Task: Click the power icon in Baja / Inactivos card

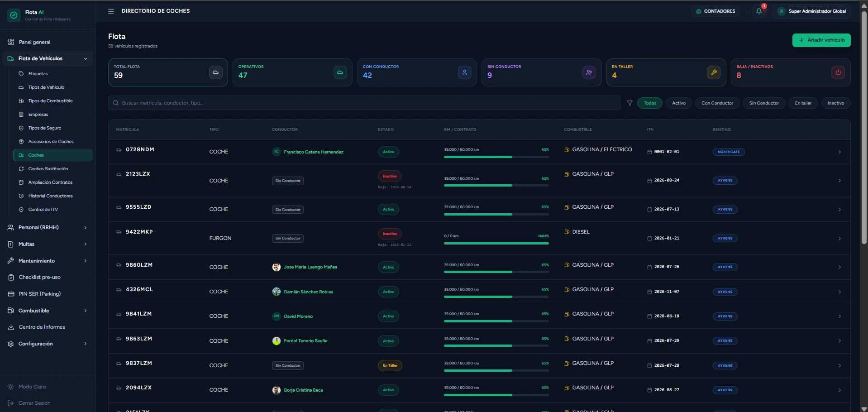Action: (x=838, y=72)
